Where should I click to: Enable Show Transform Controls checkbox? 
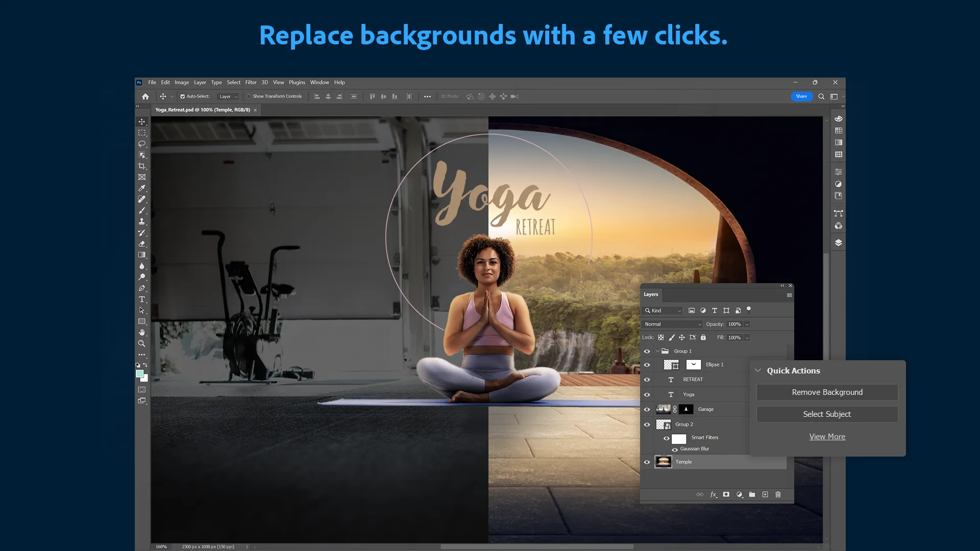click(x=249, y=96)
